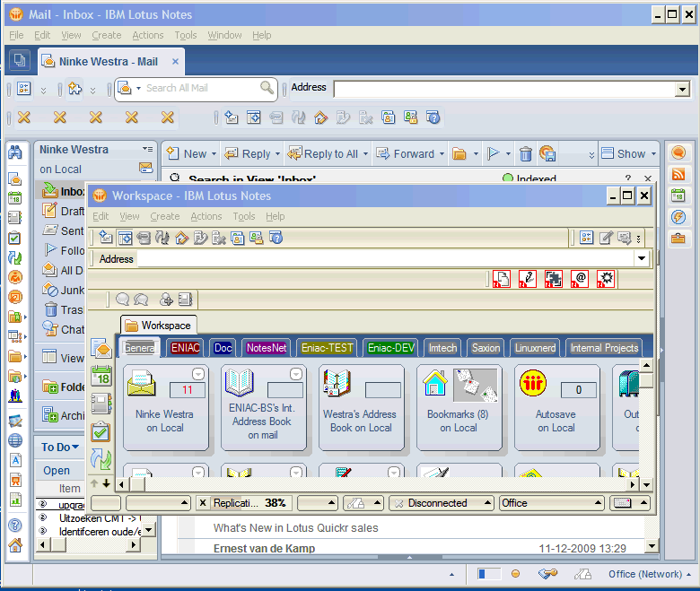Click the Indexed status in the search bar

(529, 178)
